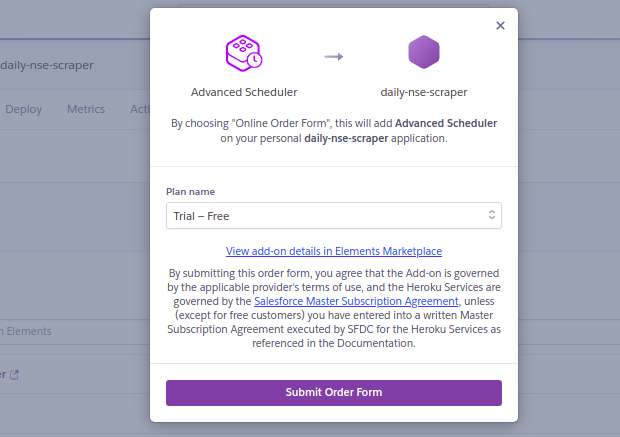
Task: Close the add-on order dialog
Action: [x=500, y=26]
